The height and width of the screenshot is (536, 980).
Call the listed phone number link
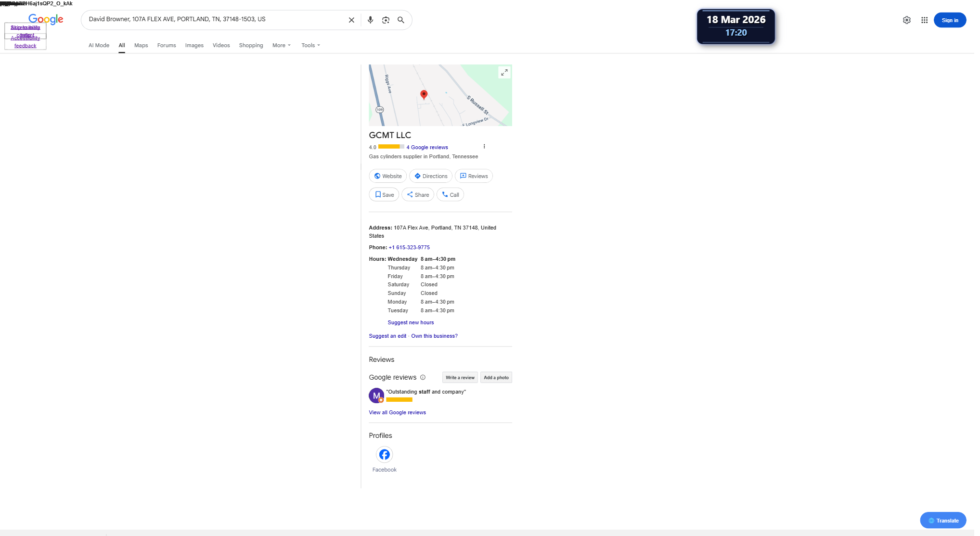coord(409,247)
